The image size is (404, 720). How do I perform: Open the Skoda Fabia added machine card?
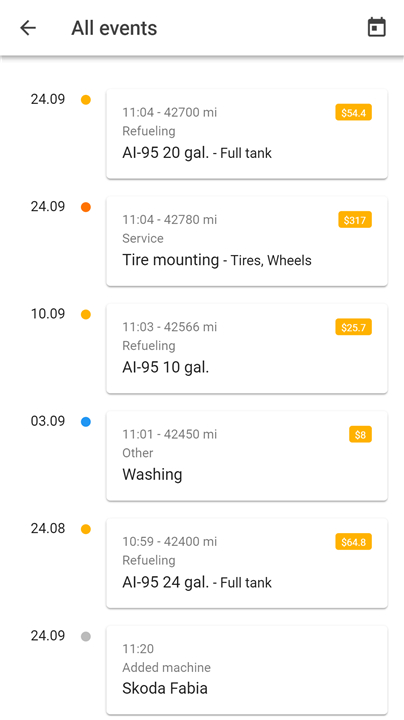247,670
